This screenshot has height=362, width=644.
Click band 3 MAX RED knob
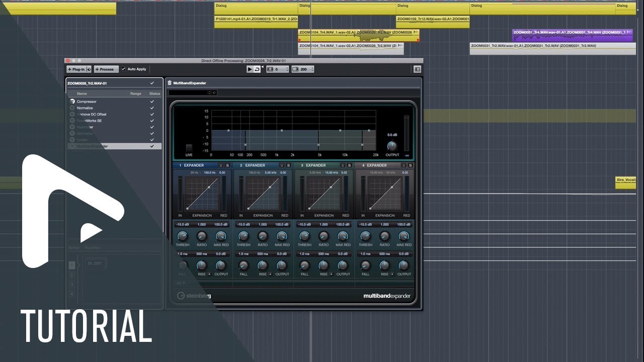pos(343,236)
